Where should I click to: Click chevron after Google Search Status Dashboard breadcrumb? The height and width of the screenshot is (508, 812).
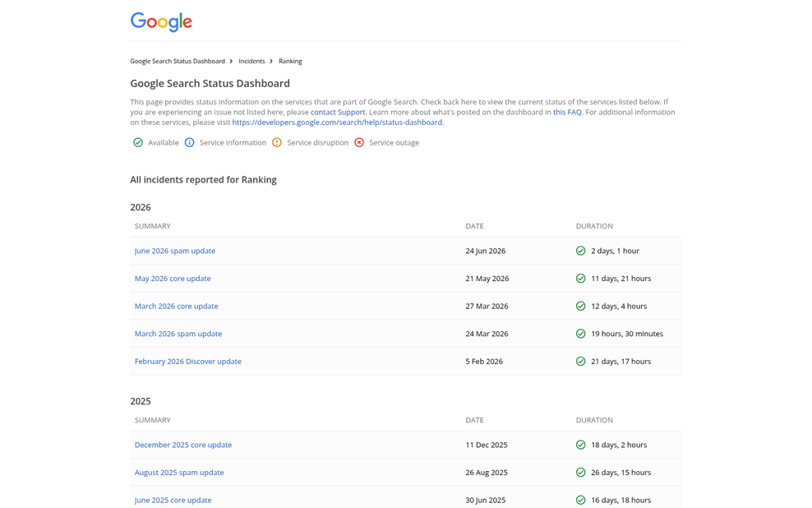(x=232, y=61)
